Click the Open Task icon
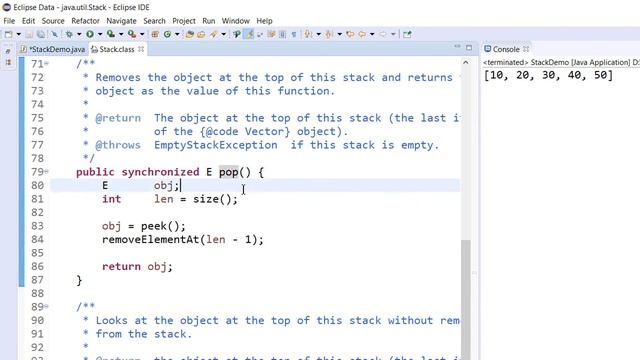Image resolution: width=640 pixels, height=360 pixels. click(200, 34)
